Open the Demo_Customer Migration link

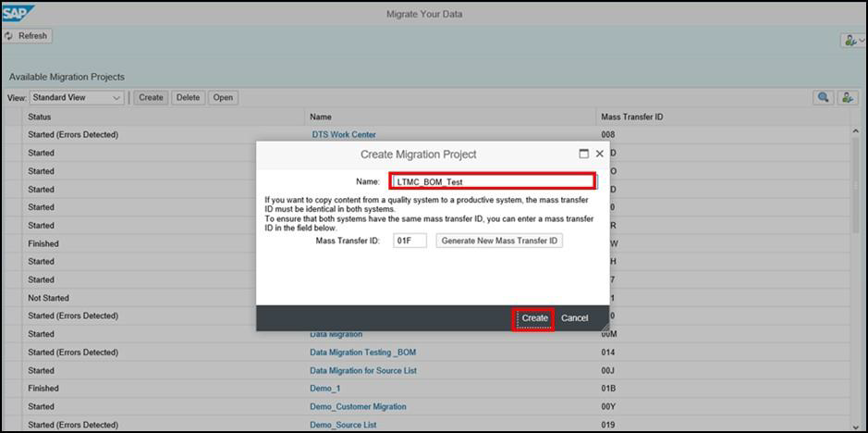358,407
